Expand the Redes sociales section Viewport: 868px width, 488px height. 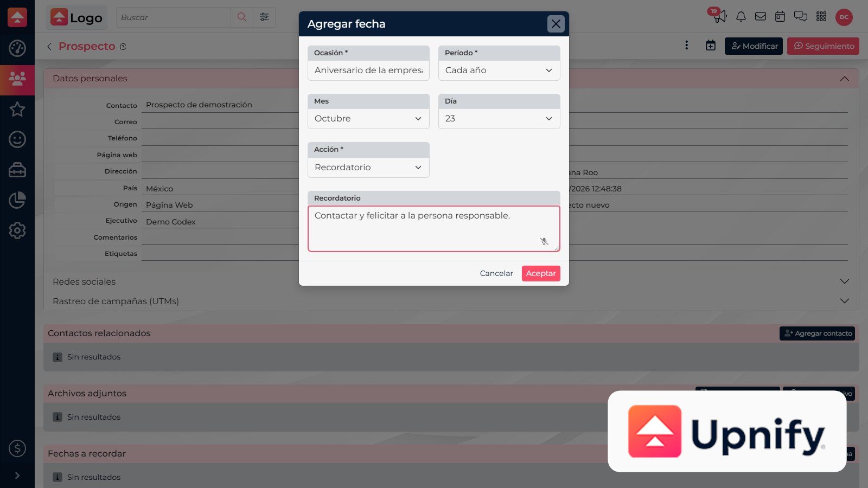[845, 281]
